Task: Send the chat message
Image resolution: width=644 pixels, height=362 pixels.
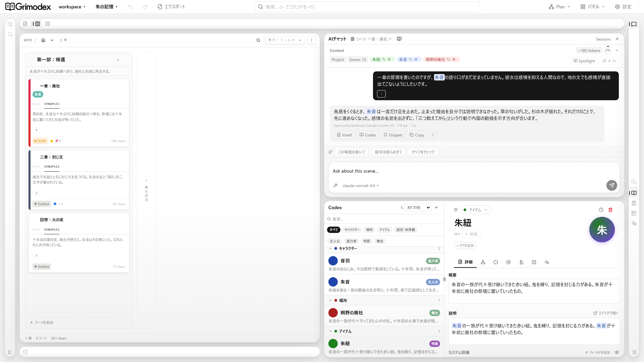Action: pos(611,185)
